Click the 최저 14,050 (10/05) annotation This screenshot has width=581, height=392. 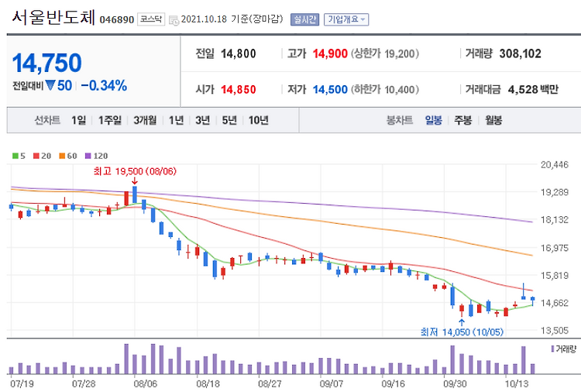[462, 332]
